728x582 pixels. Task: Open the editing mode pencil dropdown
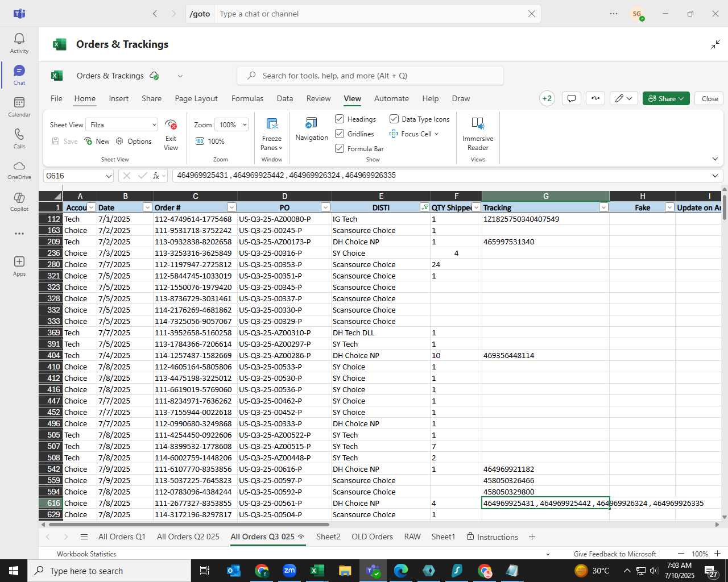click(624, 98)
